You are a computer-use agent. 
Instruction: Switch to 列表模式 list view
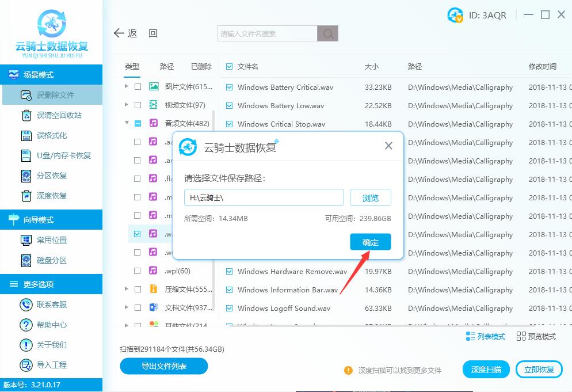pyautogui.click(x=486, y=336)
